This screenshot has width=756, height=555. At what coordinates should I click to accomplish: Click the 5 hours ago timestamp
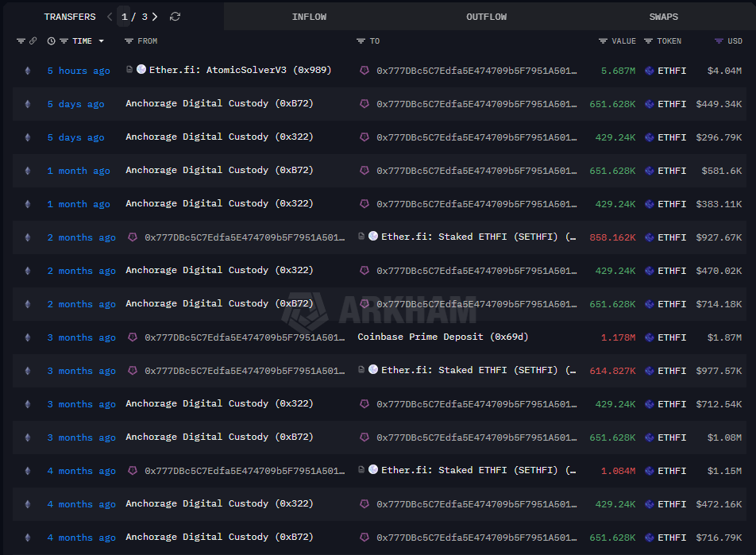pyautogui.click(x=78, y=70)
